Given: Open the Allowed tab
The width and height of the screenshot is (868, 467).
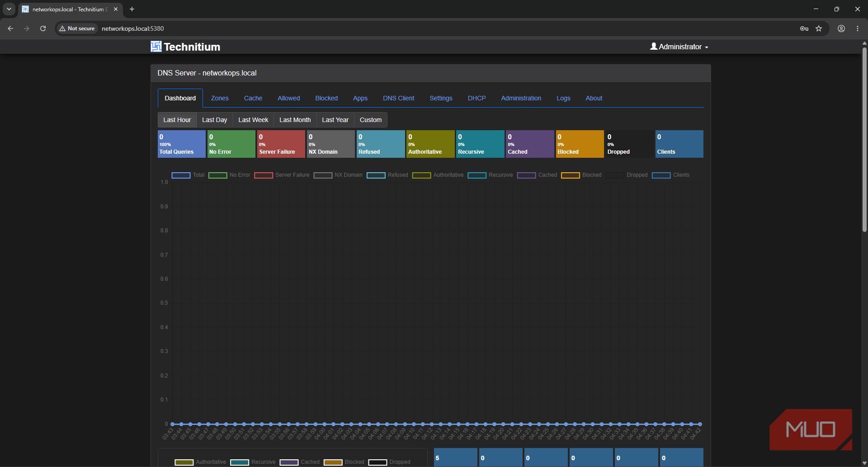Looking at the screenshot, I should click(289, 98).
